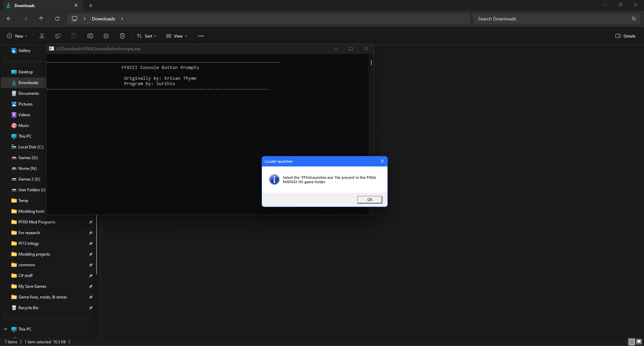Click pin icon next to For research
This screenshot has height=346, width=644.
click(91, 233)
